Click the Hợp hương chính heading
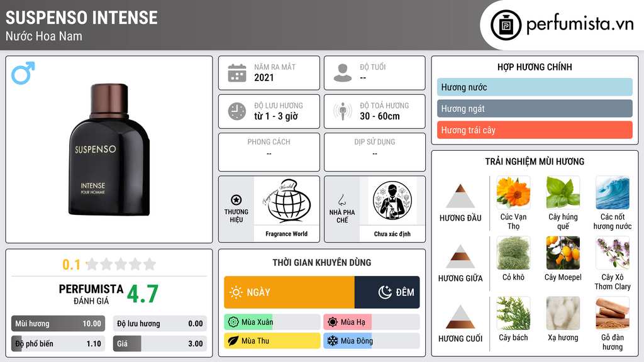 (x=535, y=67)
